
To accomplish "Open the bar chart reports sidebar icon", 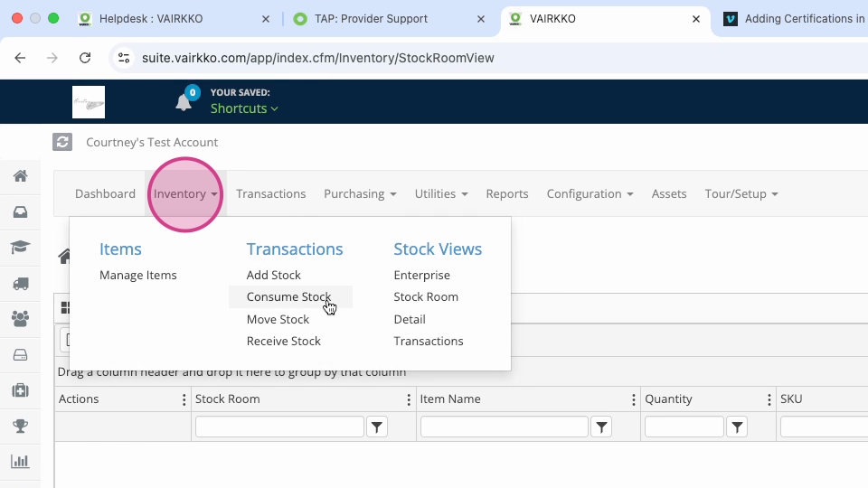I will (x=21, y=462).
